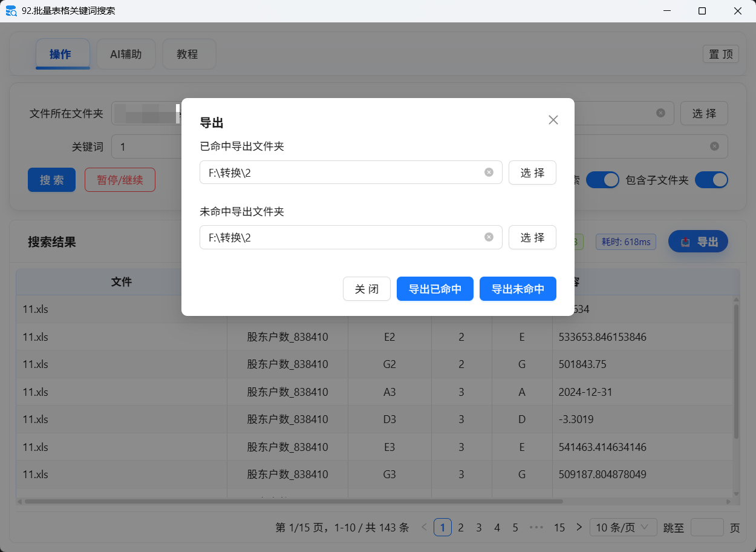The image size is (756, 552).
Task: Click the previous page arrow icon
Action: (423, 527)
